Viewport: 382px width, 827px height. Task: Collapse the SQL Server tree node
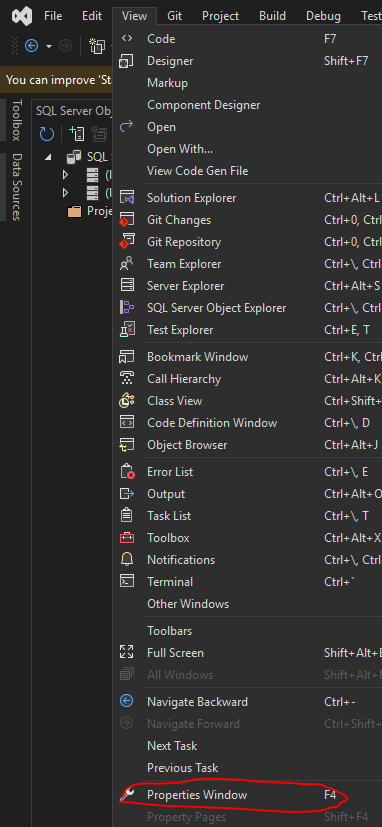49,157
